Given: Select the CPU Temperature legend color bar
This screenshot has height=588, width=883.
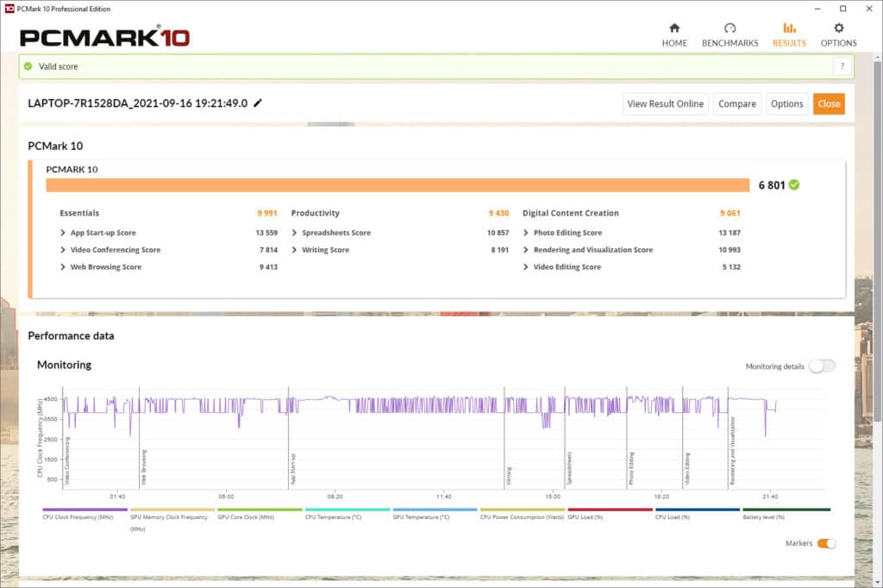Looking at the screenshot, I should point(347,510).
